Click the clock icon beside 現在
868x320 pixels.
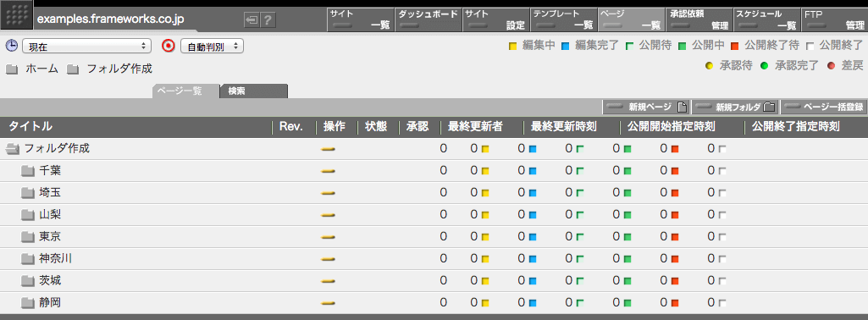[11, 46]
